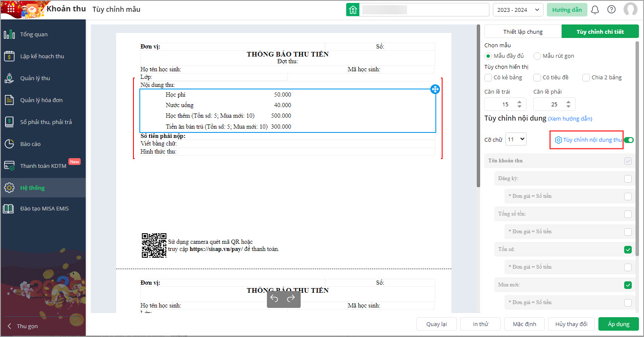Click the Lập kế hoạch thu calendar icon

tap(9, 56)
